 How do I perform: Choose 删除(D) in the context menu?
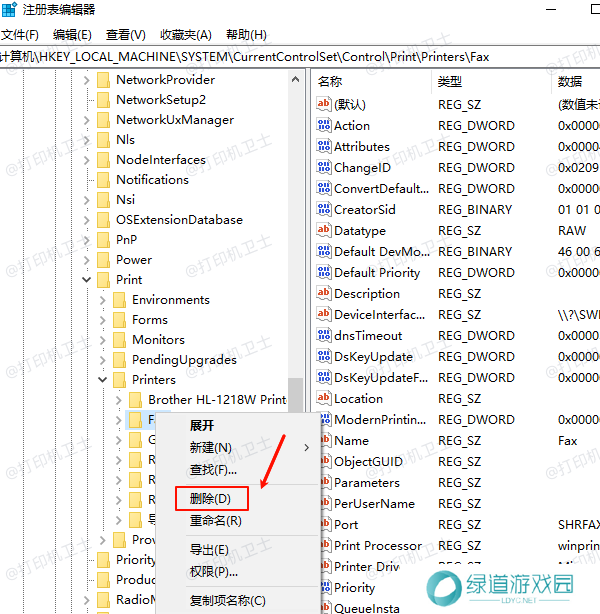click(211, 498)
